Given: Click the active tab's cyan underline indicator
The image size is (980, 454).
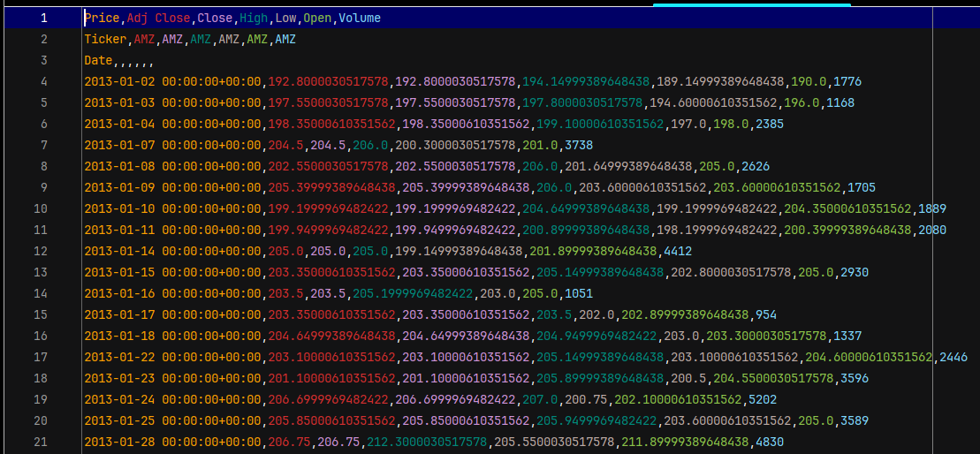Looking at the screenshot, I should (x=751, y=4).
